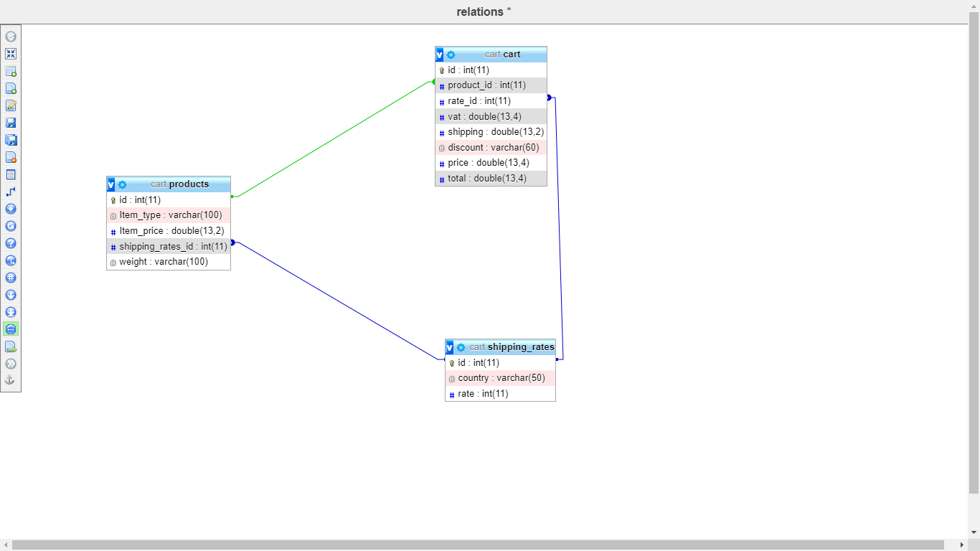Screen dimensions: 980x551
Task: Click the Create table icon
Action: point(11,174)
